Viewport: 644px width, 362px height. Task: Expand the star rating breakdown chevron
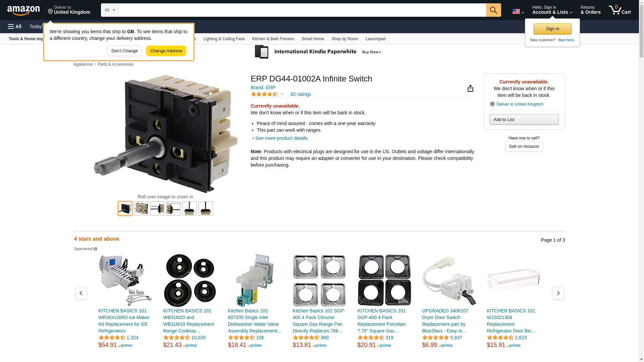(282, 94)
